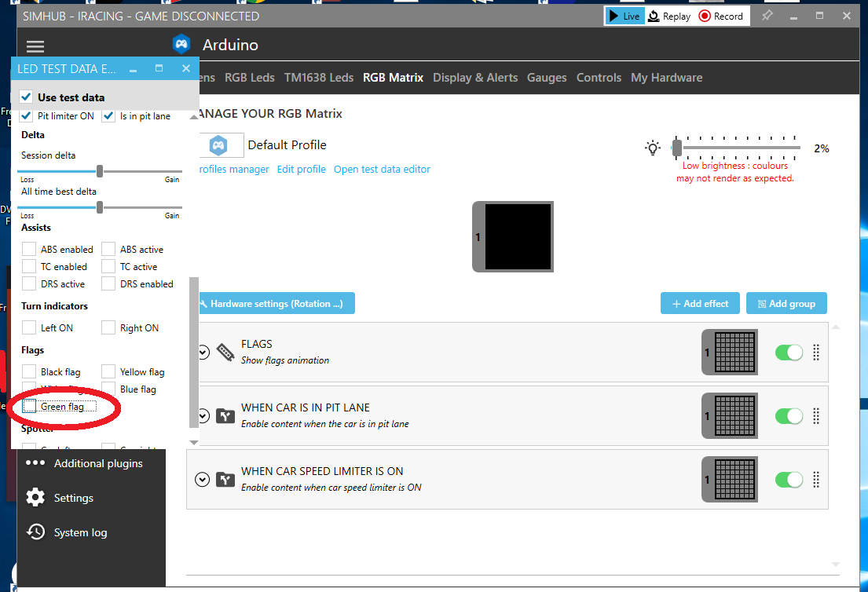Click the speed limiter matrix grid thumbnail

coord(735,479)
